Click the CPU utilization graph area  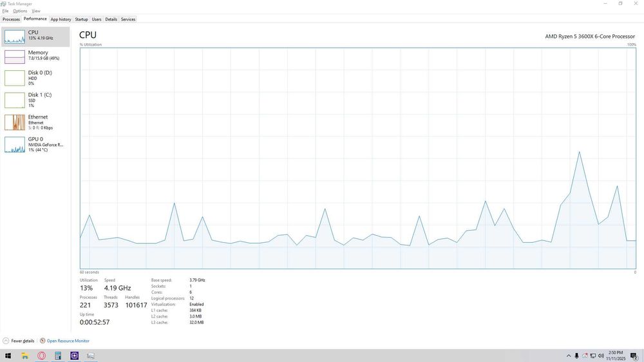[357, 158]
